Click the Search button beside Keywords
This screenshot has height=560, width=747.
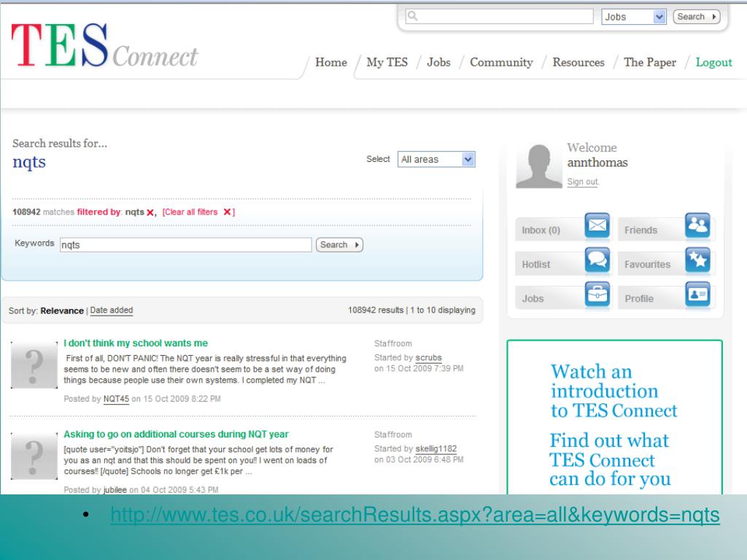[x=339, y=245]
